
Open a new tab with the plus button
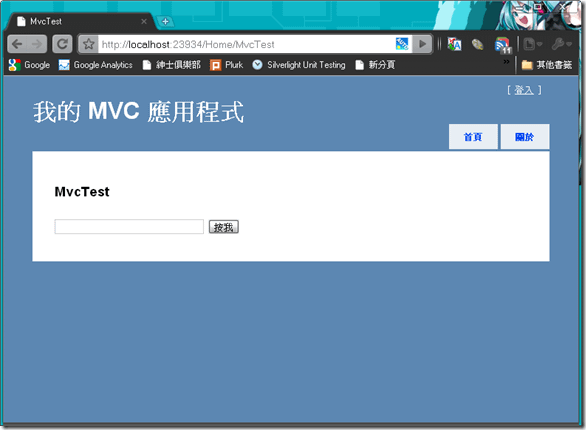[x=165, y=22]
